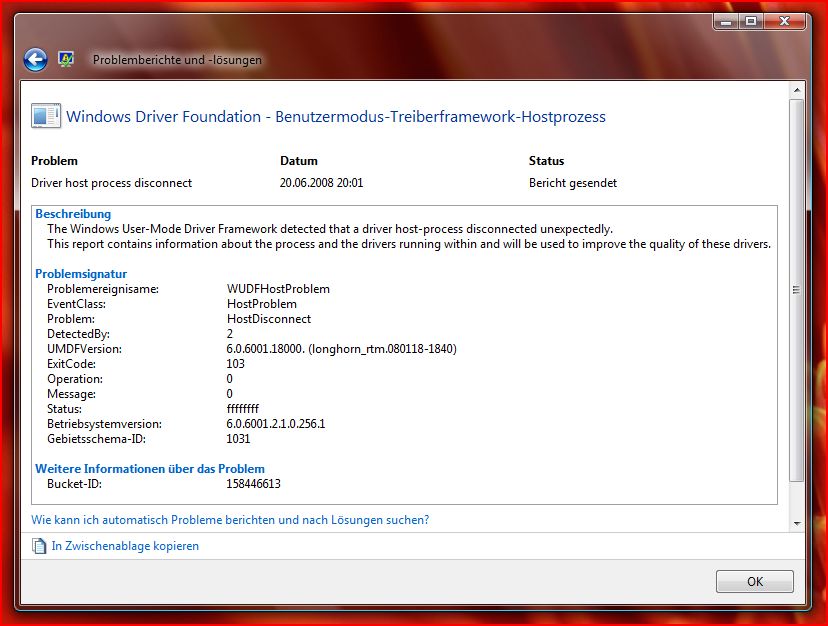Click the scrollbar up arrow
This screenshot has height=626, width=828.
point(797,90)
